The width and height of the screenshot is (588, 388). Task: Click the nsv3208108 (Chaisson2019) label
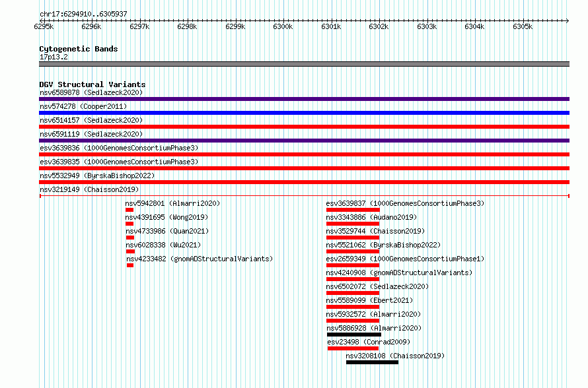tap(395, 356)
